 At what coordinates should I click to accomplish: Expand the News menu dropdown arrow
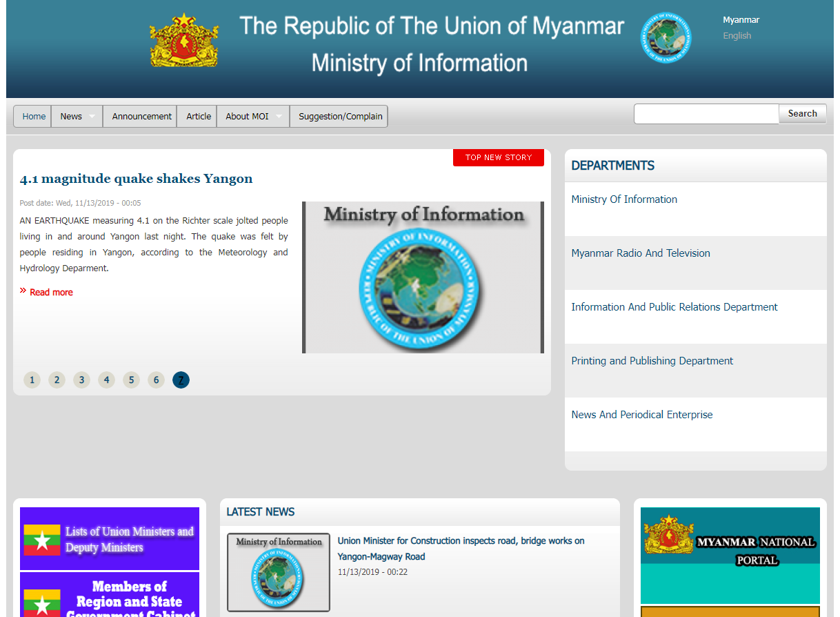tap(92, 117)
